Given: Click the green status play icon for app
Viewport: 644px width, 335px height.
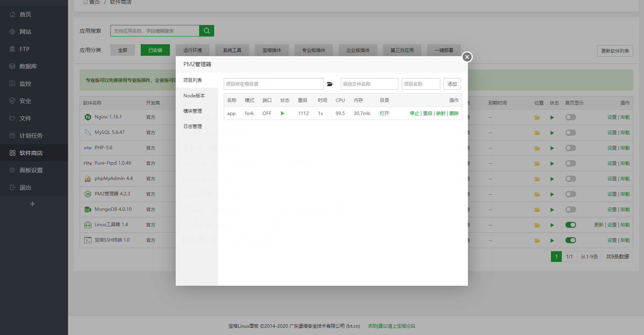Looking at the screenshot, I should [283, 113].
